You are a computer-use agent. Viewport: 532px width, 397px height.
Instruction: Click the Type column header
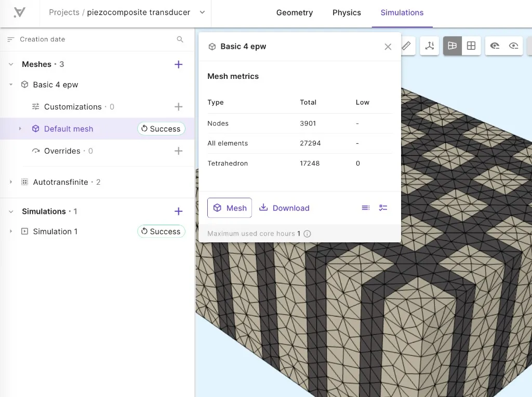[216, 102]
